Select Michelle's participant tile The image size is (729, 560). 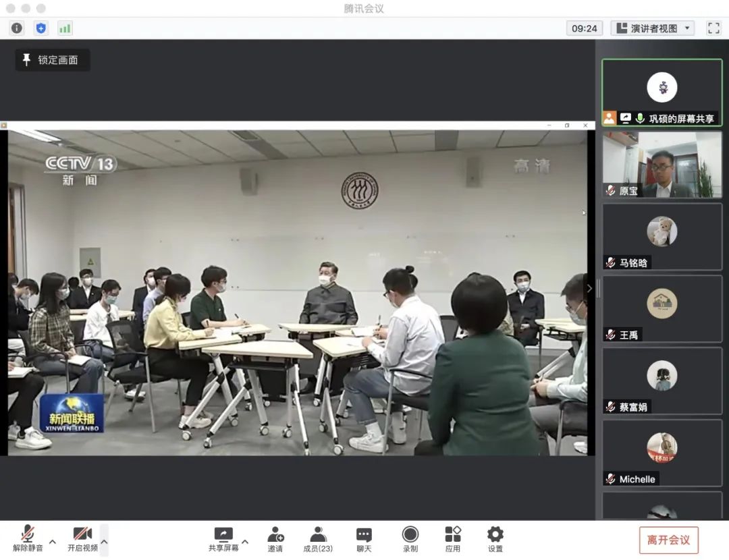tap(662, 453)
